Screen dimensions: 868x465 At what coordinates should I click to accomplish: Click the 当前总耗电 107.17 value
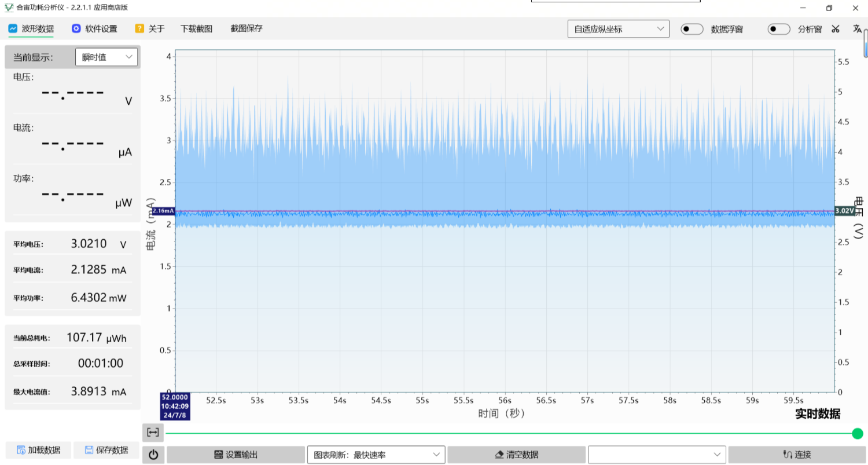(84, 337)
